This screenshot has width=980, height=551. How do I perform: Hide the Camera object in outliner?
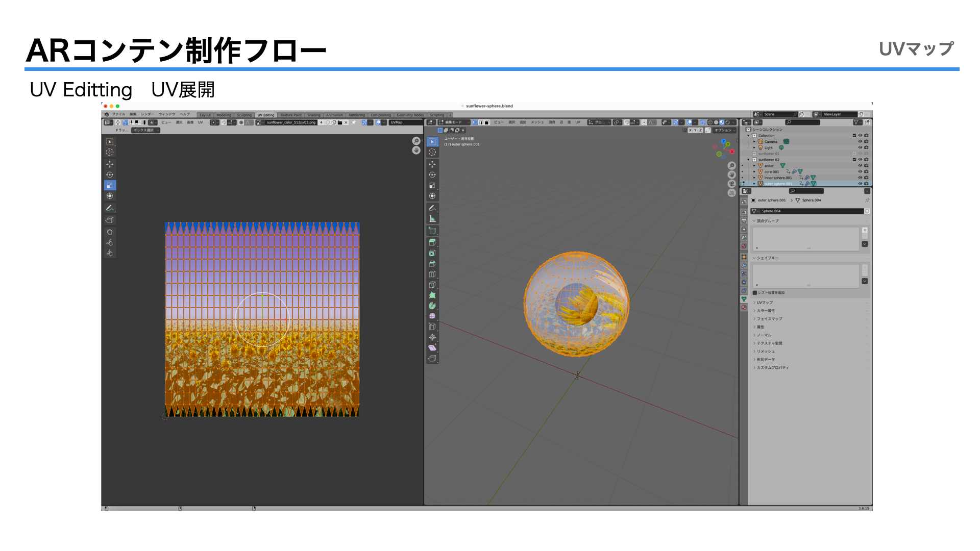860,141
